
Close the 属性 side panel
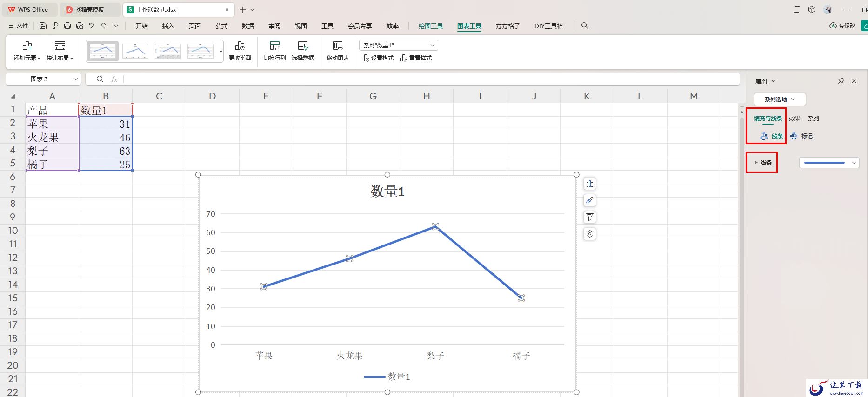click(x=854, y=81)
